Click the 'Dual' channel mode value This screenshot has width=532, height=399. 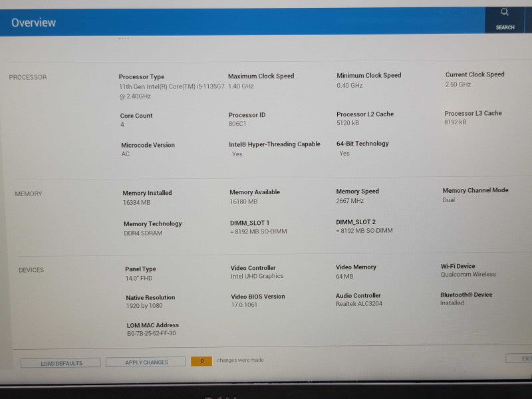point(448,200)
